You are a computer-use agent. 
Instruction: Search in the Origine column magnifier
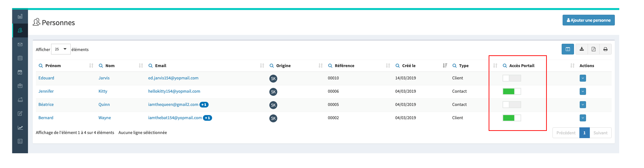pyautogui.click(x=271, y=66)
